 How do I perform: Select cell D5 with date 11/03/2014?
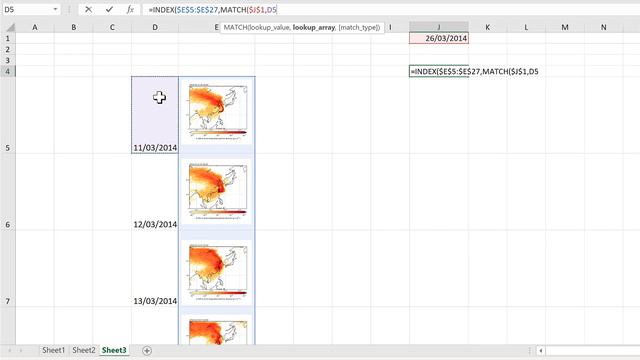(x=155, y=115)
